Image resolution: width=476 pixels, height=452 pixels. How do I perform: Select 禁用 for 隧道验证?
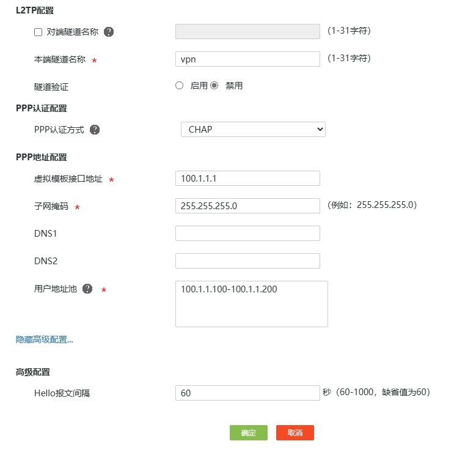214,86
